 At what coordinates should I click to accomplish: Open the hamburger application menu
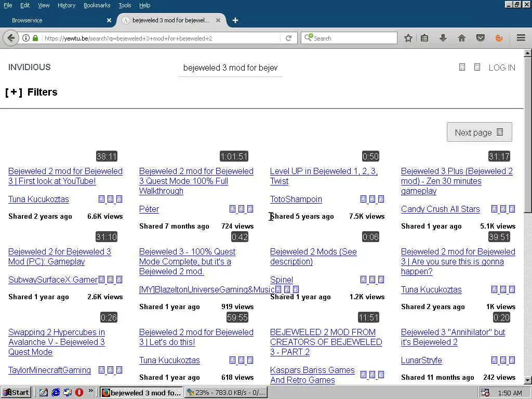pyautogui.click(x=521, y=38)
